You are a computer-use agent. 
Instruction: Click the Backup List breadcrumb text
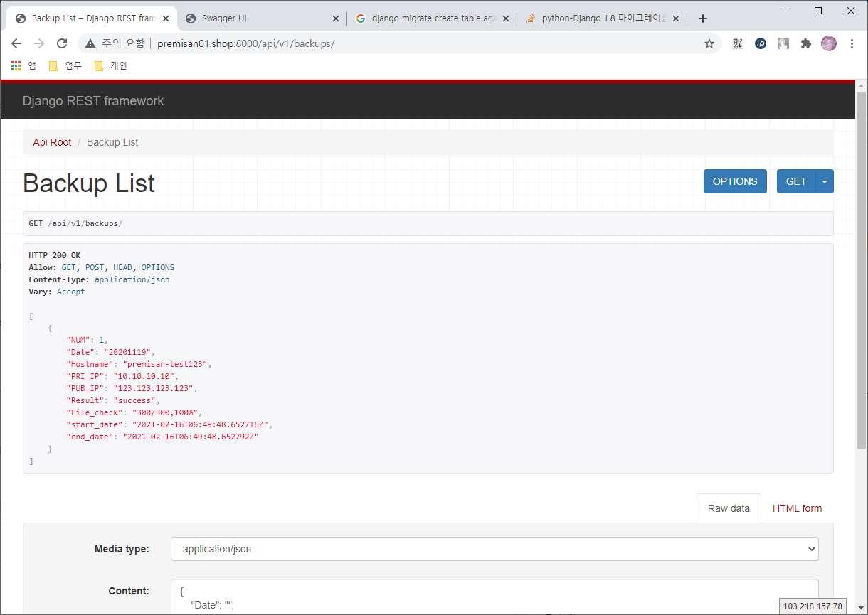[x=112, y=142]
